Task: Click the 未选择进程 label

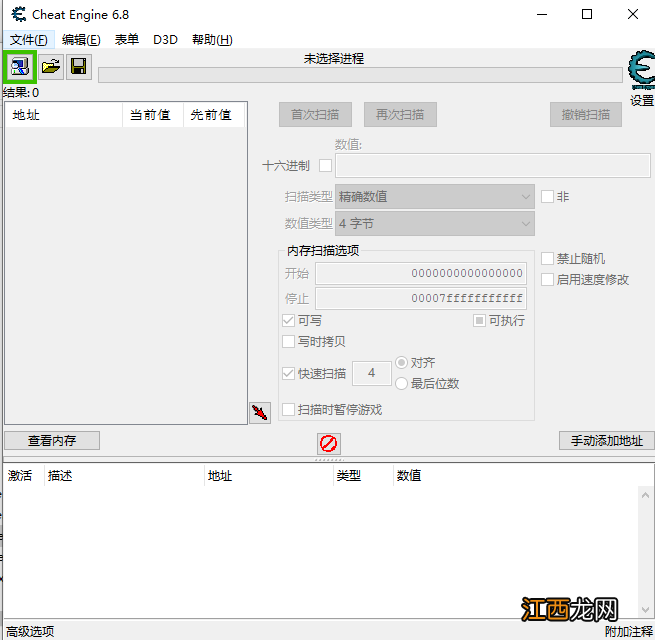Action: [x=334, y=58]
